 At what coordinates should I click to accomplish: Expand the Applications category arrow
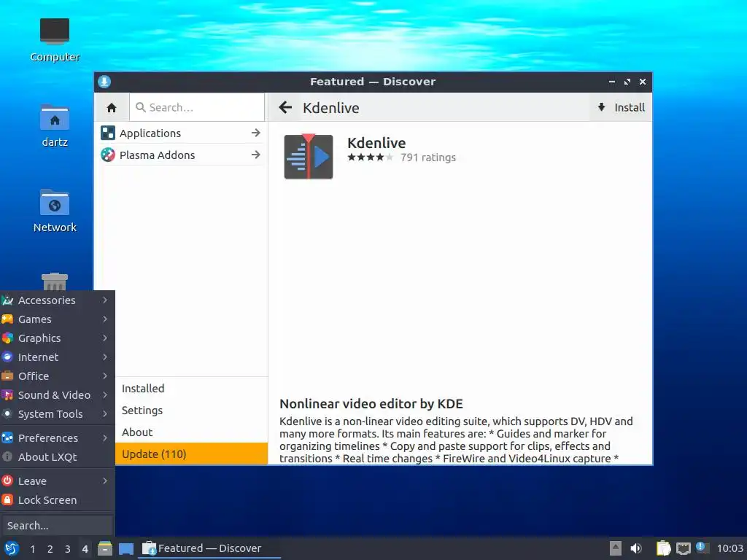tap(256, 133)
